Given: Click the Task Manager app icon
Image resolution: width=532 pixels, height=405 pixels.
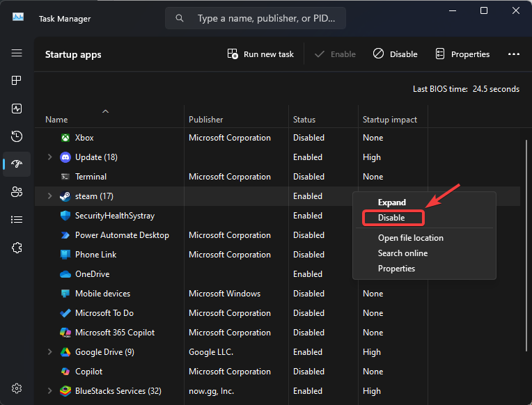Looking at the screenshot, I should coord(18,17).
